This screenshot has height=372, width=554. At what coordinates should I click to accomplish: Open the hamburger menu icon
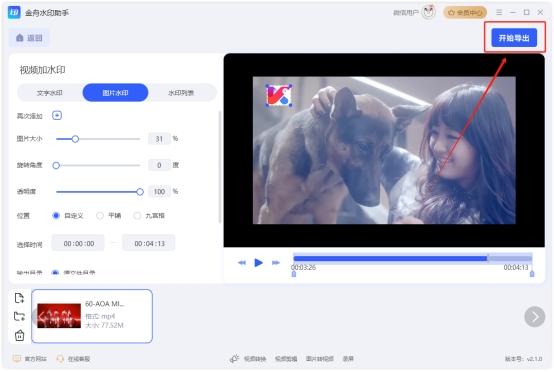(499, 12)
